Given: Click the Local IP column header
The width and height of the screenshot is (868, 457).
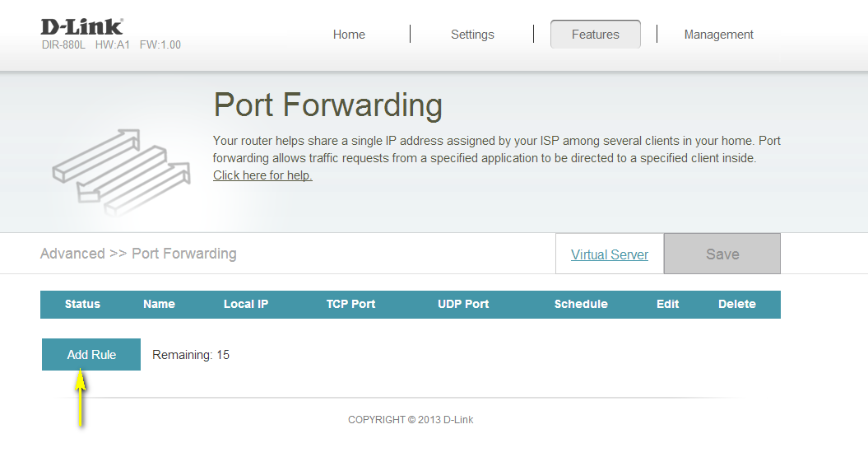Looking at the screenshot, I should click(246, 304).
